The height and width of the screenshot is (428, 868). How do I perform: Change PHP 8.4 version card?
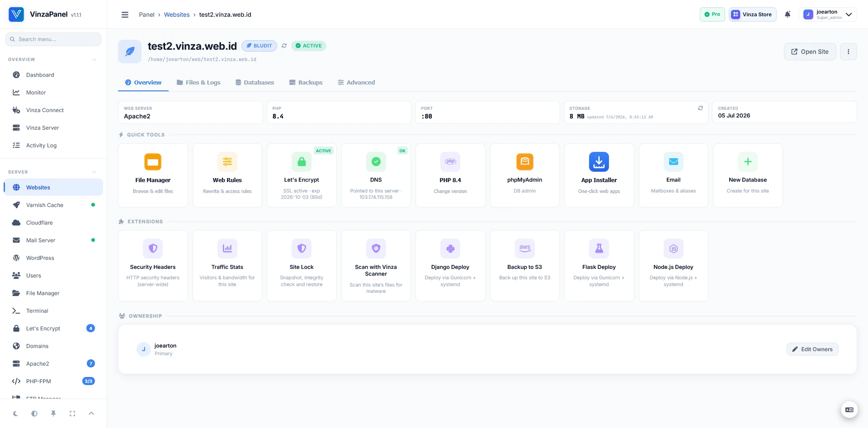(x=450, y=175)
